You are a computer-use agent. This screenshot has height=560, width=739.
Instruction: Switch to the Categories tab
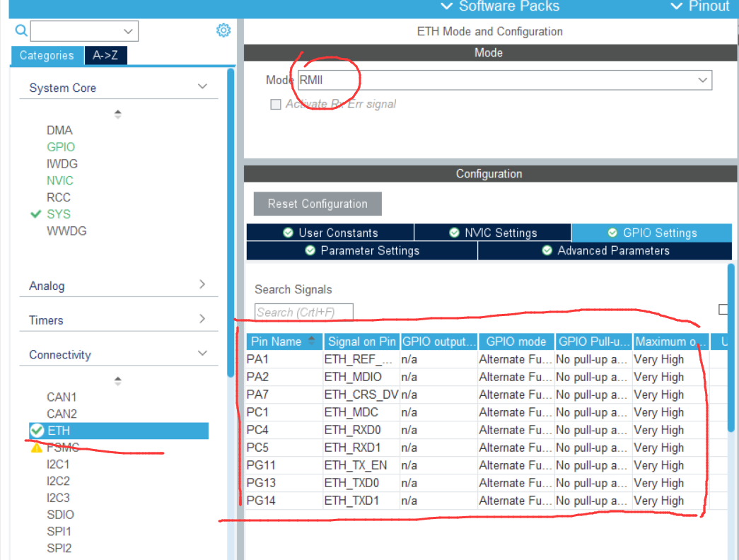point(47,56)
